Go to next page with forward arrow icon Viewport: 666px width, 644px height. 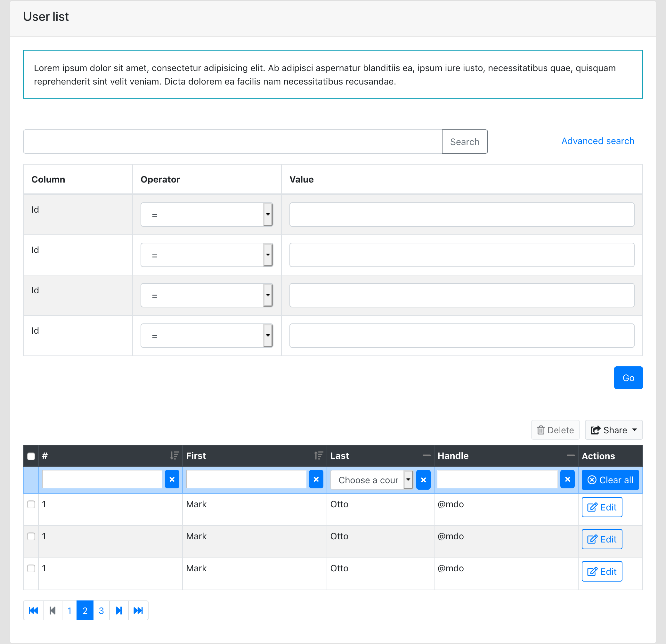119,610
